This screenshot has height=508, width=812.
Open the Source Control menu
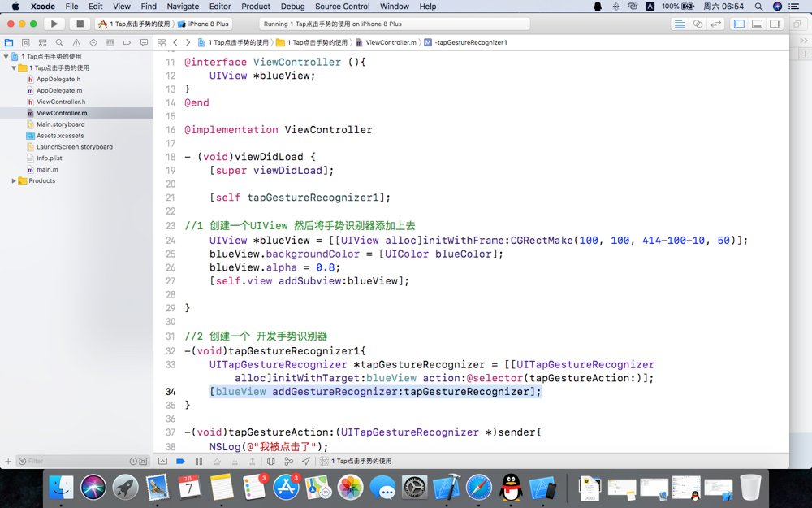[343, 7]
